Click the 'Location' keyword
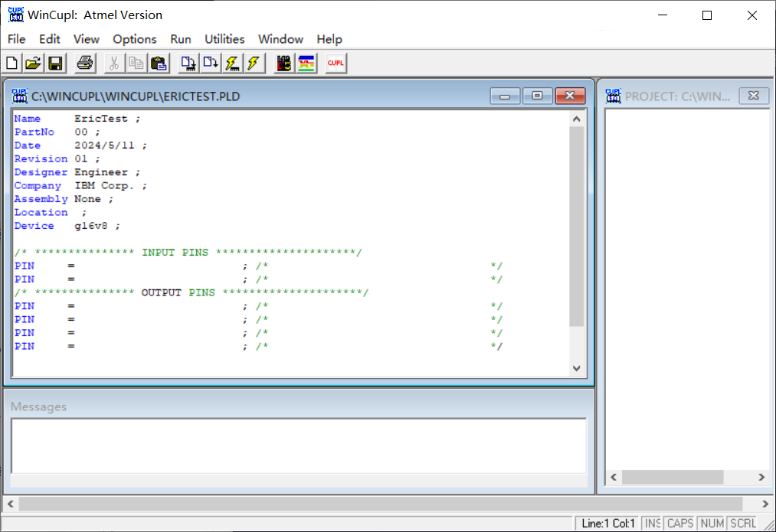This screenshot has width=776, height=532. [x=41, y=212]
